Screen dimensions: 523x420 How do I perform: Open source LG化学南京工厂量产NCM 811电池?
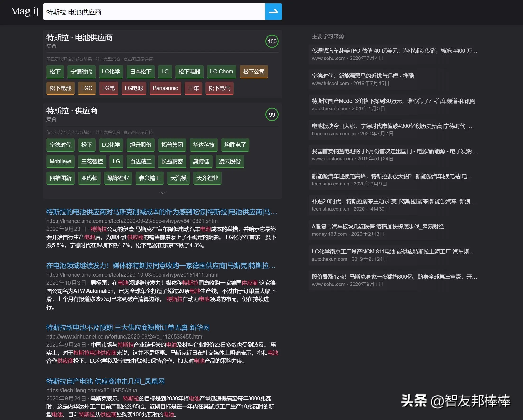[392, 252]
